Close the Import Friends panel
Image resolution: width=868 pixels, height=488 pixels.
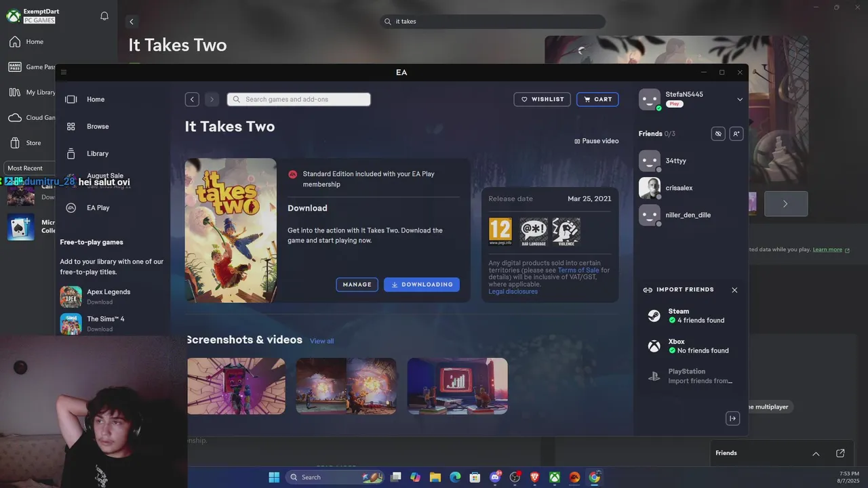(x=734, y=290)
